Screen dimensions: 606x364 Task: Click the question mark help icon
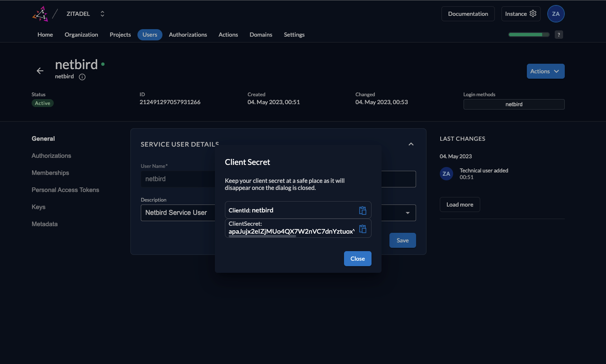559,35
